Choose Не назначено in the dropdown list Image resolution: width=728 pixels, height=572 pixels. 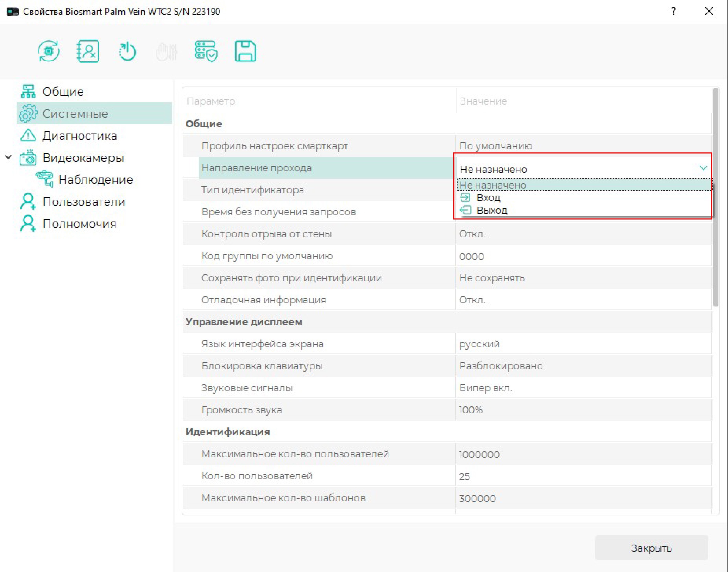point(584,185)
